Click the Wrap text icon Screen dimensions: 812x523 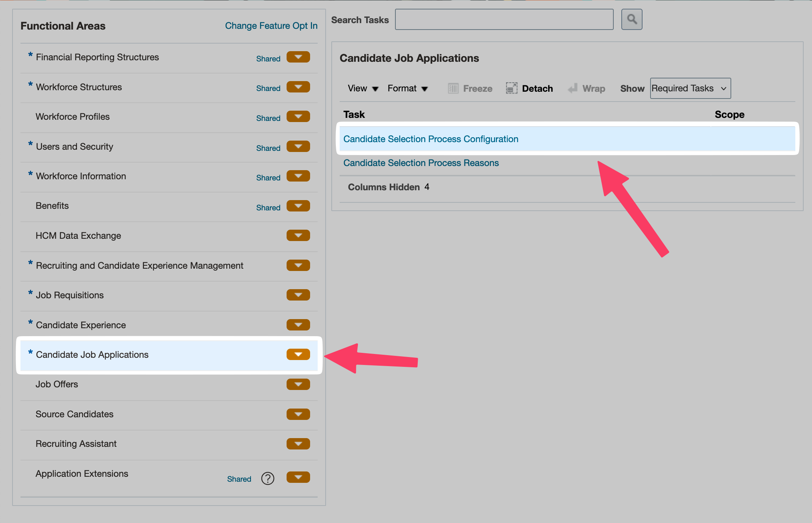[x=573, y=88]
